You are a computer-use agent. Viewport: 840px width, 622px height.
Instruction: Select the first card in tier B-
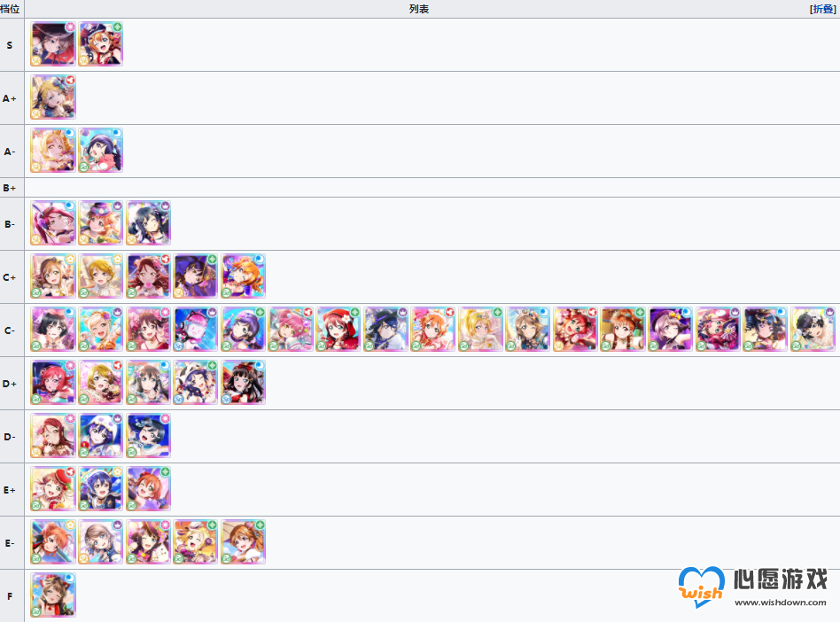(53, 223)
